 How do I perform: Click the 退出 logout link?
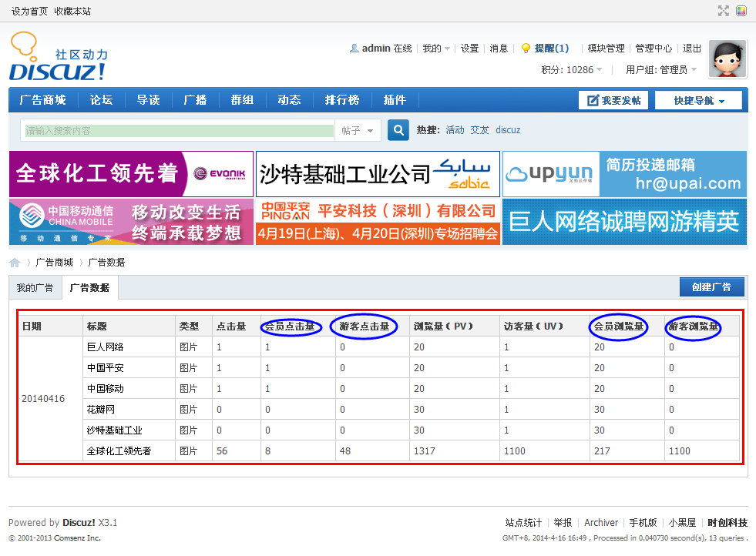coord(692,49)
